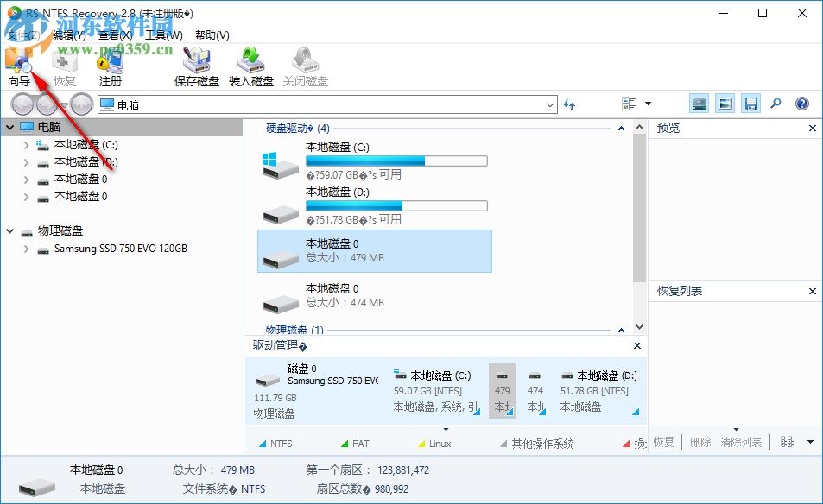Refresh the drive list with refresh arrows
The image size is (823, 504).
[x=568, y=104]
